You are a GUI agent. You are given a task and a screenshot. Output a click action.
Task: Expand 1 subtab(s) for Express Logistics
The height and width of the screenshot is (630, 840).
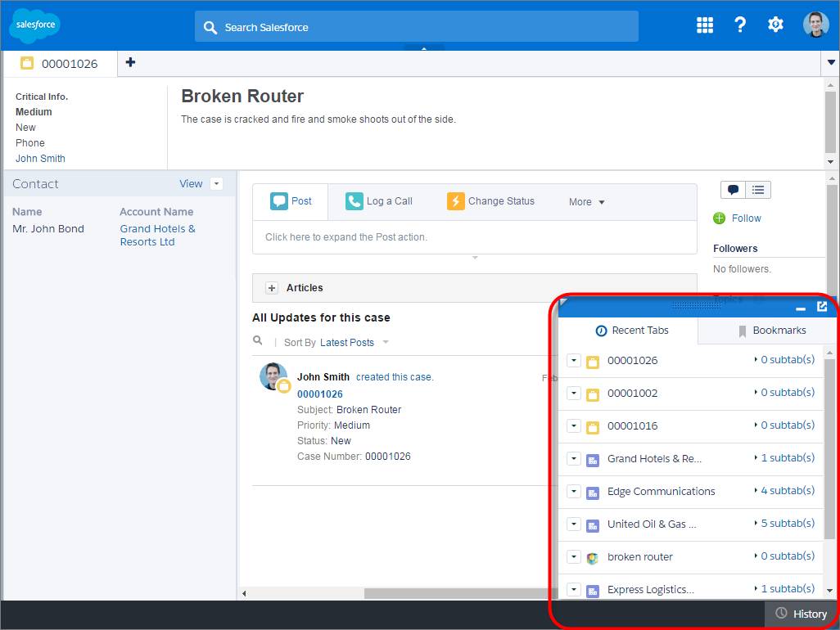[784, 588]
